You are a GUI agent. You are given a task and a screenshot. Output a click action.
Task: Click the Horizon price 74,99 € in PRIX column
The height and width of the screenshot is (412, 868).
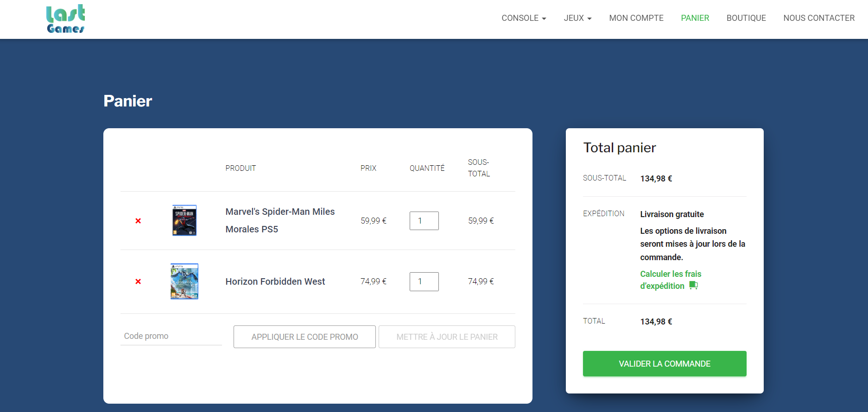(x=374, y=281)
